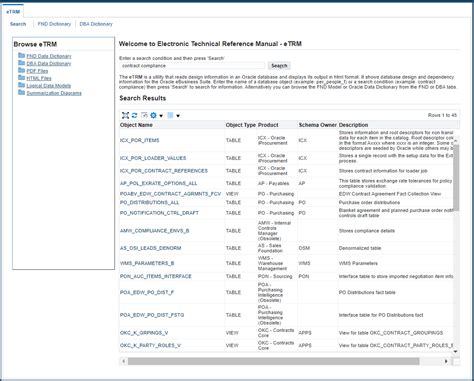Click the Search button
Screen dimensions: 474x381
pos(279,66)
